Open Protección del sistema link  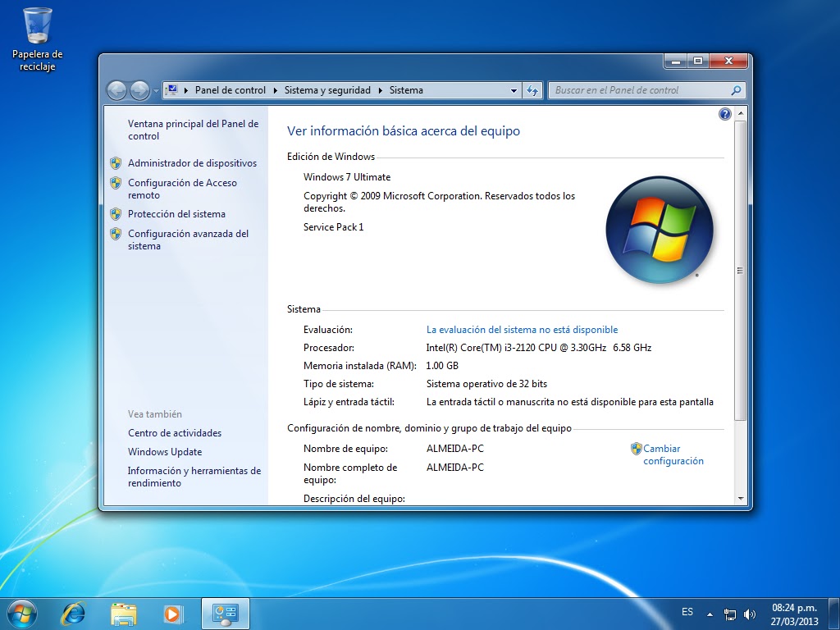pos(176,214)
